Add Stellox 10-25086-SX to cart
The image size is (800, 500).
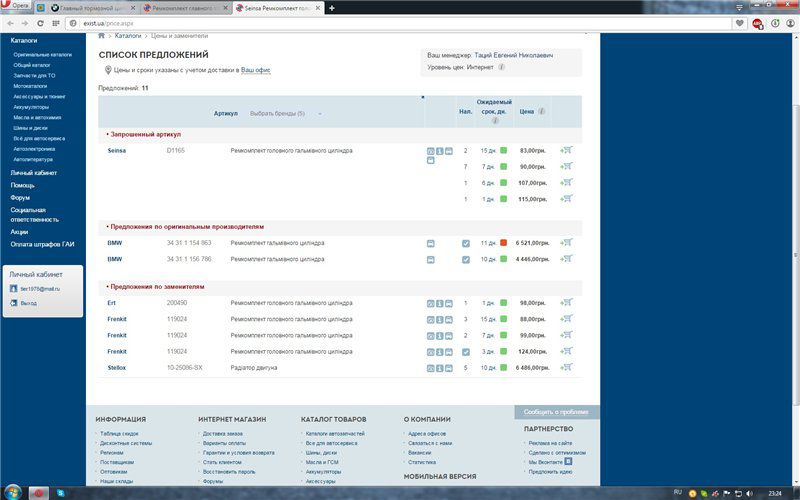click(x=566, y=367)
